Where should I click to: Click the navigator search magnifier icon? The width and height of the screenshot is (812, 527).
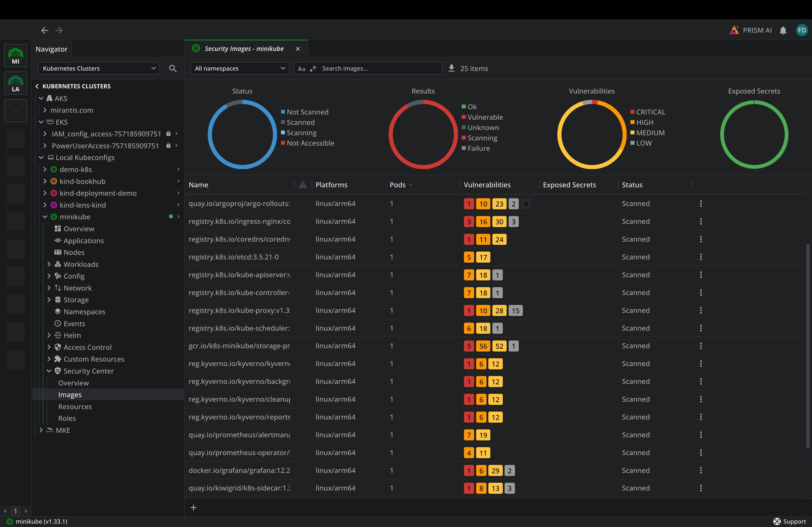click(173, 69)
